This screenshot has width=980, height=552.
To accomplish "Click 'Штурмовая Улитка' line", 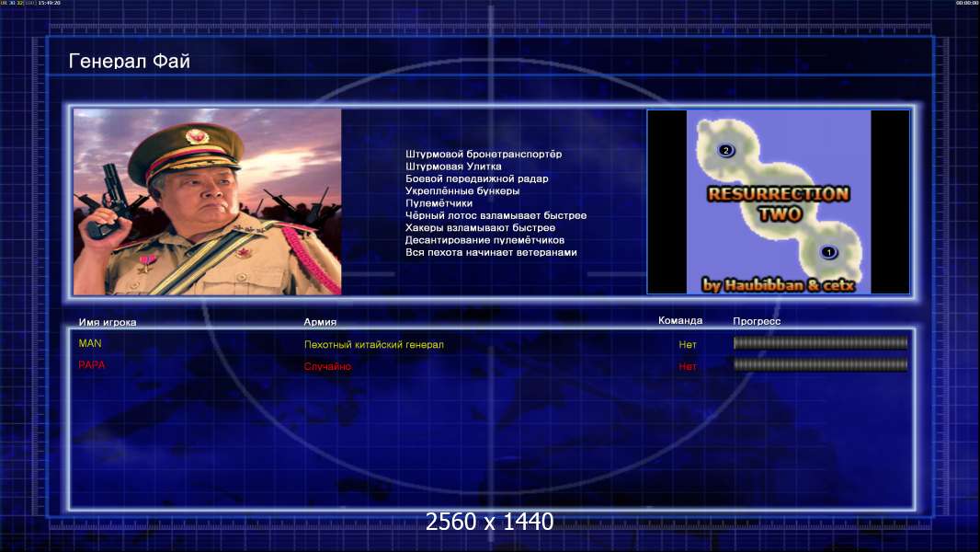I will coord(453,167).
